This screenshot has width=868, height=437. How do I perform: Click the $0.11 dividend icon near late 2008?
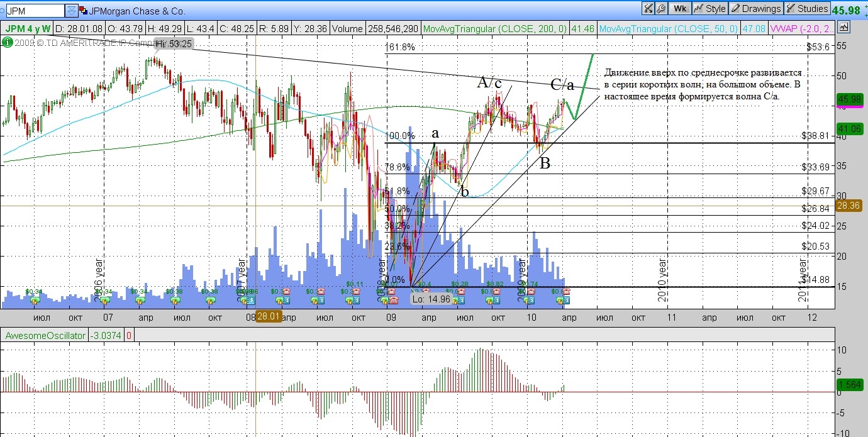355,284
